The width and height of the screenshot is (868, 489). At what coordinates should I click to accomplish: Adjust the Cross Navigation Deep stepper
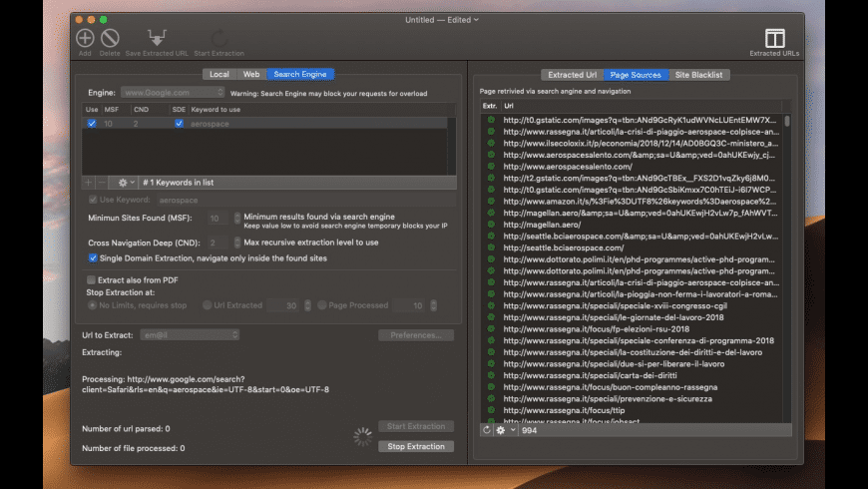(236, 243)
